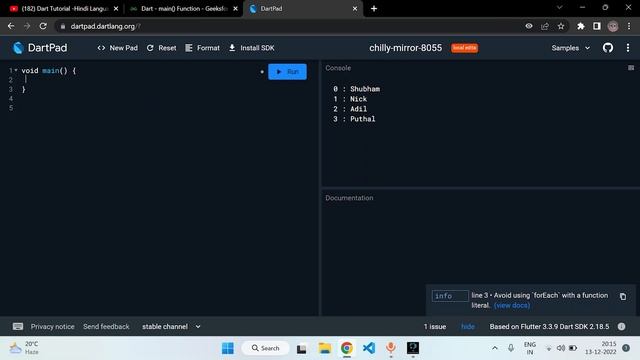The image size is (640, 360).
Task: Select console output line Puthal
Action: tap(354, 119)
